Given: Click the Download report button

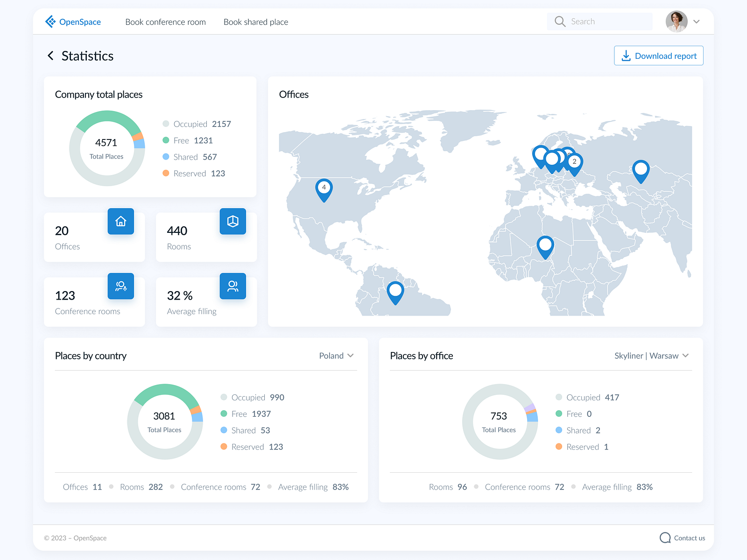Looking at the screenshot, I should point(658,56).
